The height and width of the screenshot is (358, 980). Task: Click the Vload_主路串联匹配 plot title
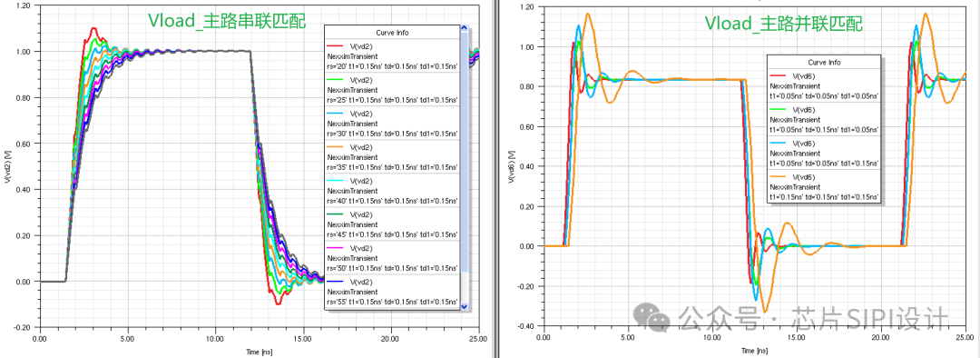tap(227, 21)
